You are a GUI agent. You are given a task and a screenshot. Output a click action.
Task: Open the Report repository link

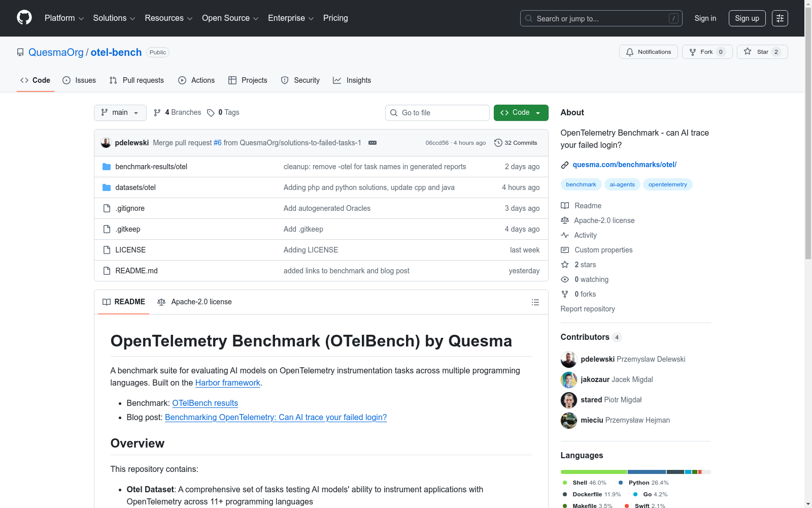point(588,309)
